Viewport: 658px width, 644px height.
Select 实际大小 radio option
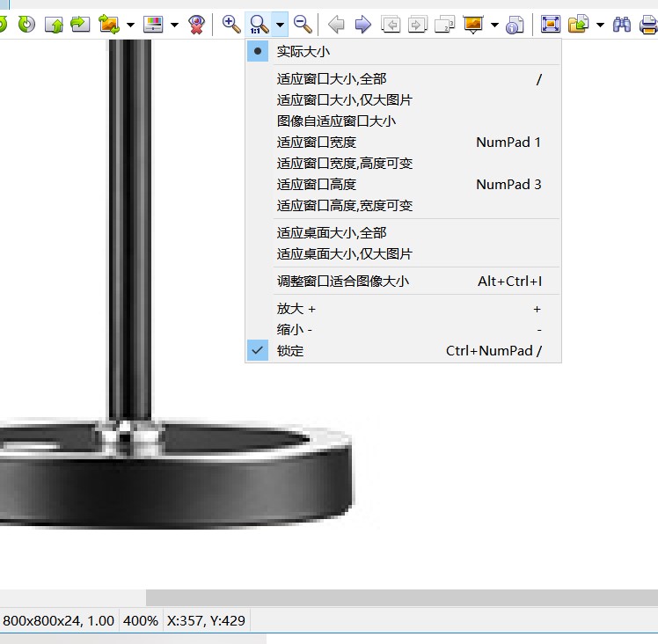tap(403, 51)
